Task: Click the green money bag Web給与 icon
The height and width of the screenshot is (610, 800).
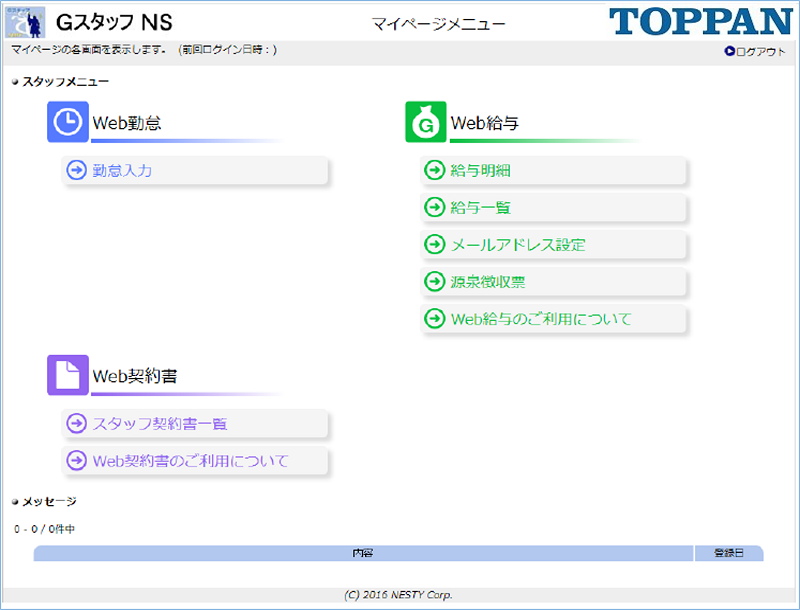Action: click(x=426, y=122)
